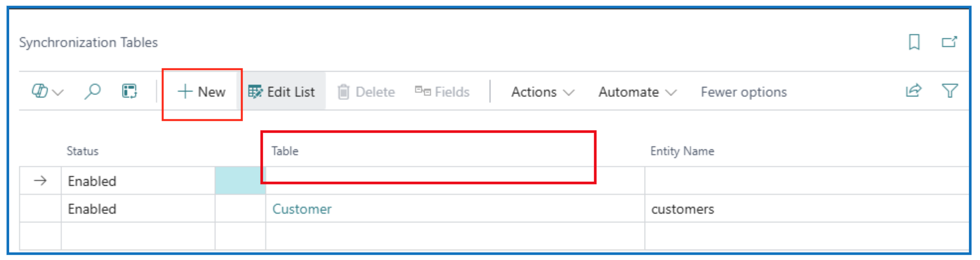Viewport: 980px width, 260px height.
Task: Expand the Copilot dropdown chevron
Action: 58,93
